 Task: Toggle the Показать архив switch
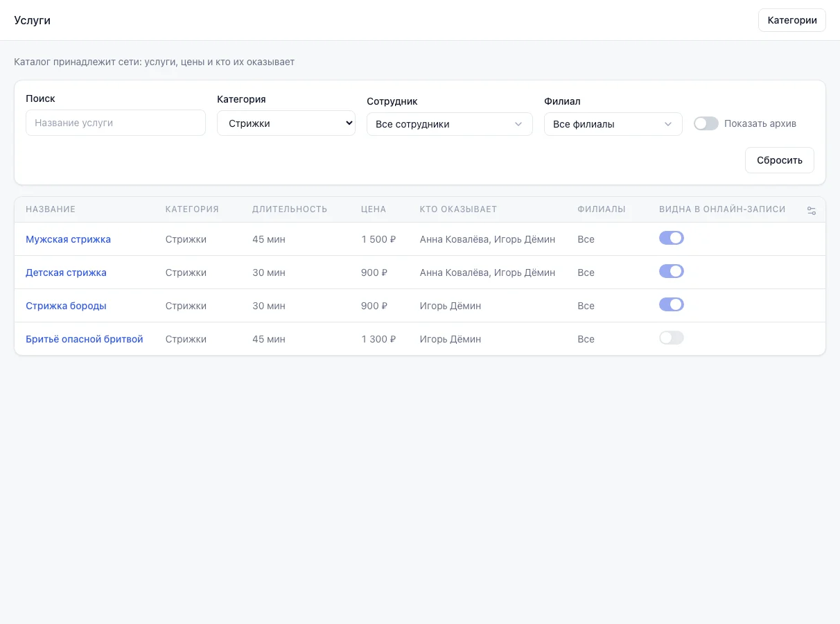706,123
